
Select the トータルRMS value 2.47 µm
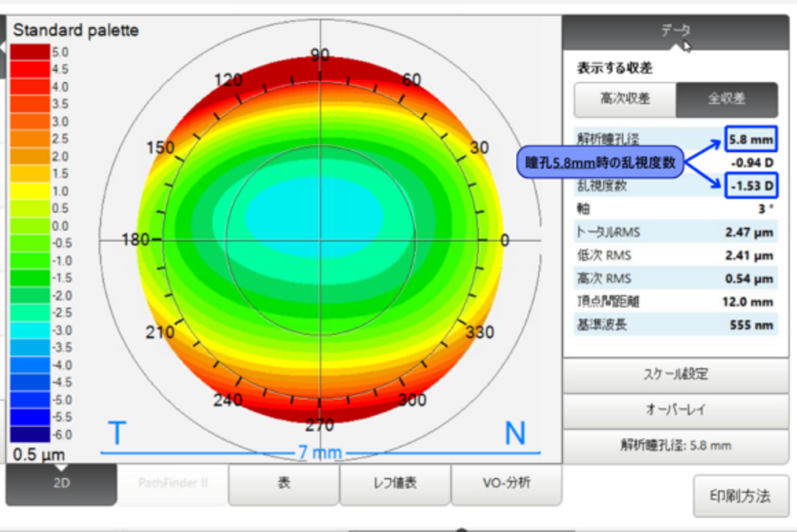[x=749, y=233]
